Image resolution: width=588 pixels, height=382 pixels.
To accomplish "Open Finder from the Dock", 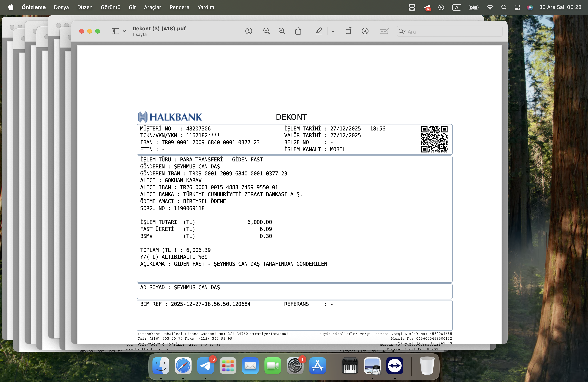I will [x=161, y=366].
